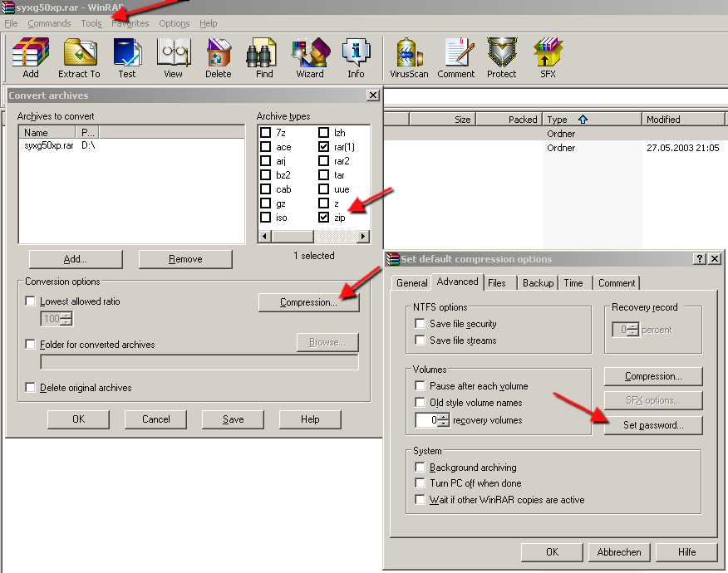Start VirusScan from the toolbar
This screenshot has height=573, width=728.
[x=409, y=57]
